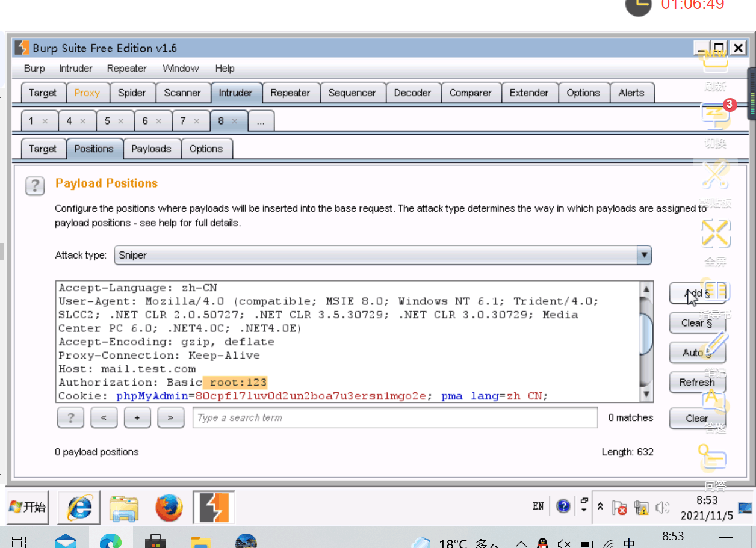Click the Auto § button

(698, 353)
